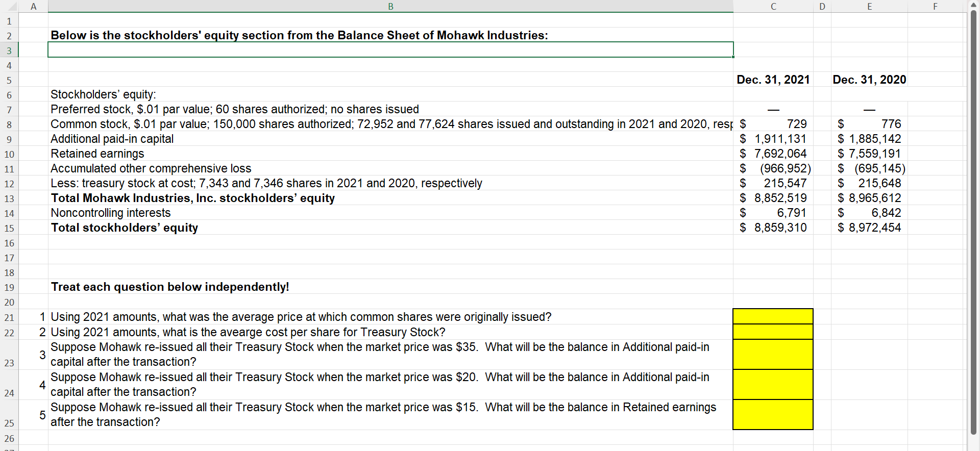Click the 2021 total 8,852,519
Screen dimensions: 980x451
coord(780,198)
